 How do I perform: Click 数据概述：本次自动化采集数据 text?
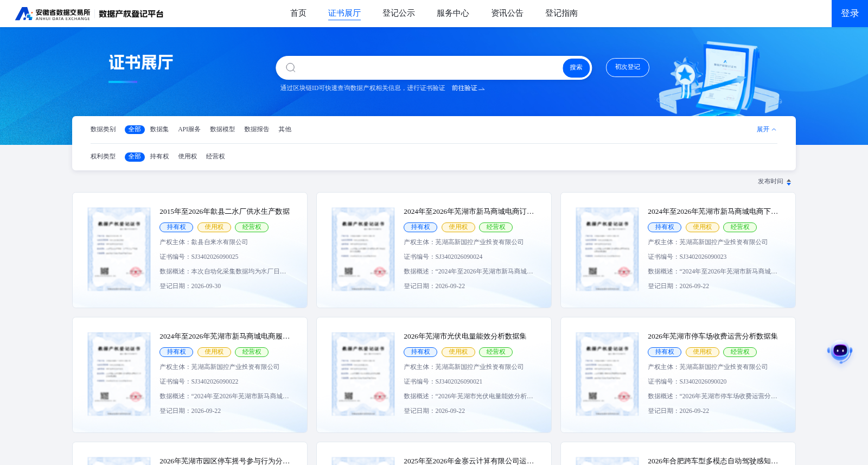click(x=223, y=272)
